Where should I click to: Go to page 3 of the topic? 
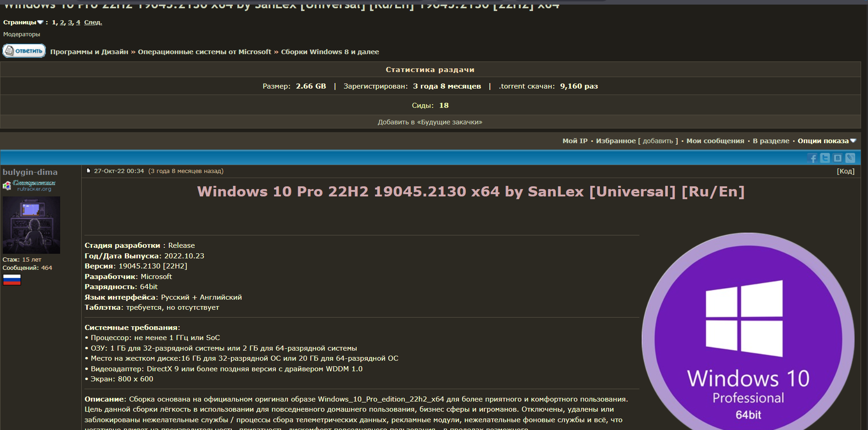70,22
